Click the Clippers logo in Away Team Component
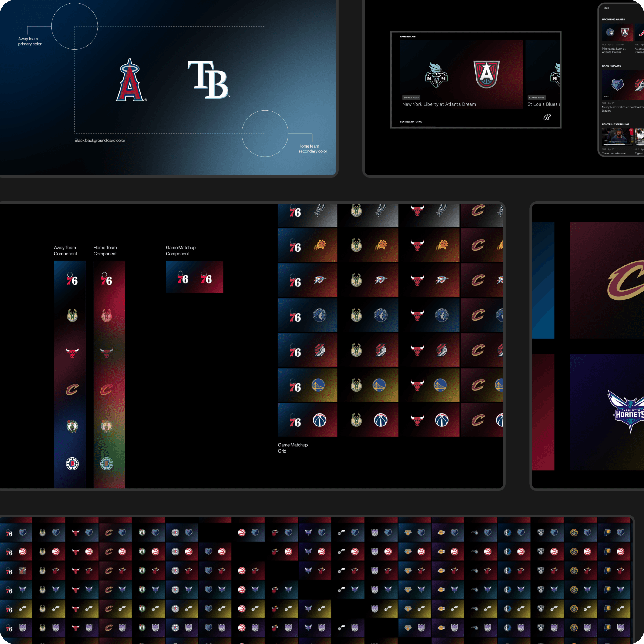 pos(72,463)
